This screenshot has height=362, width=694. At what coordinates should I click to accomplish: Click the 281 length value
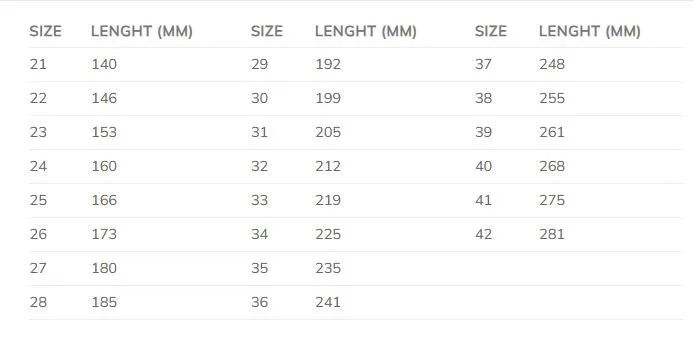pos(552,234)
